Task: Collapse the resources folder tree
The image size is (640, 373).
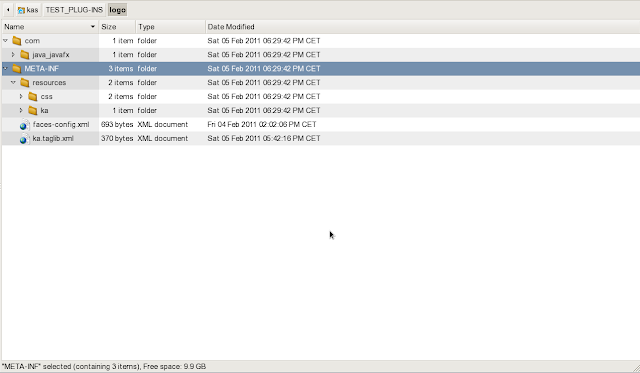Action: (x=13, y=82)
